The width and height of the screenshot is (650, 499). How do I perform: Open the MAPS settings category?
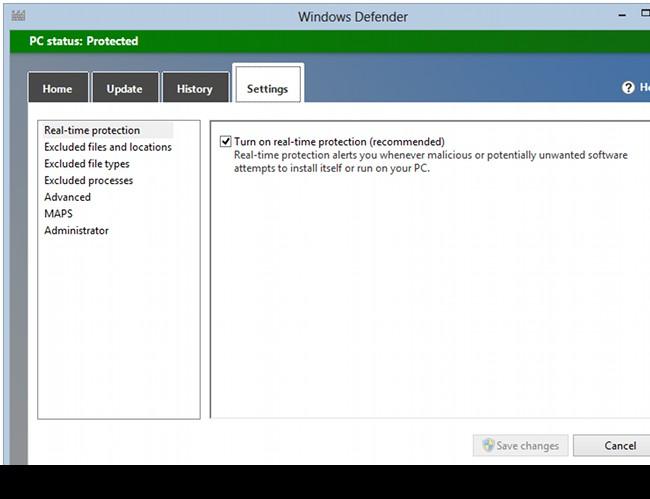tap(58, 213)
